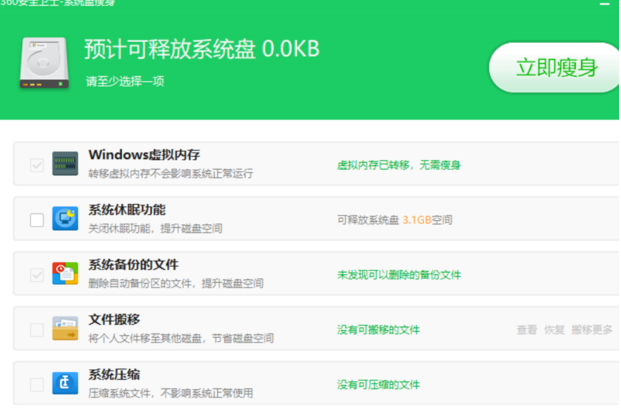Screen dimensions: 621x411
Task: Click the 3.1GB releasable space text
Action: (x=416, y=220)
